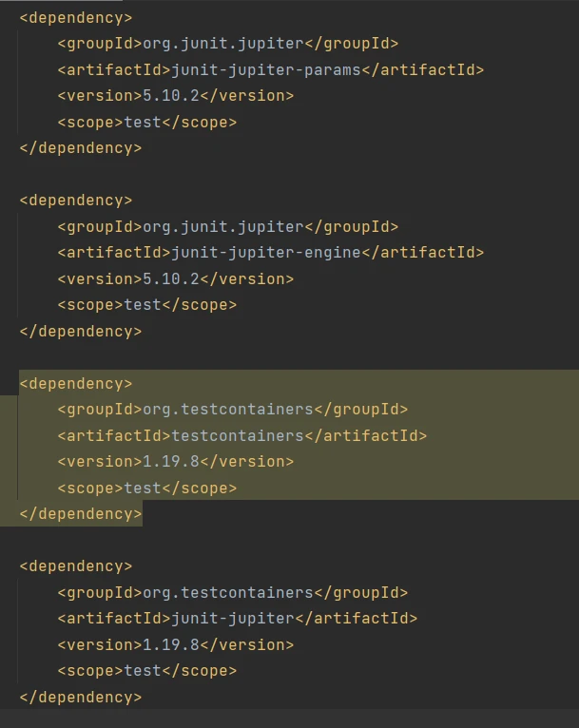The image size is (579, 728).
Task: Click the test scope in the last dependency
Action: [x=142, y=670]
